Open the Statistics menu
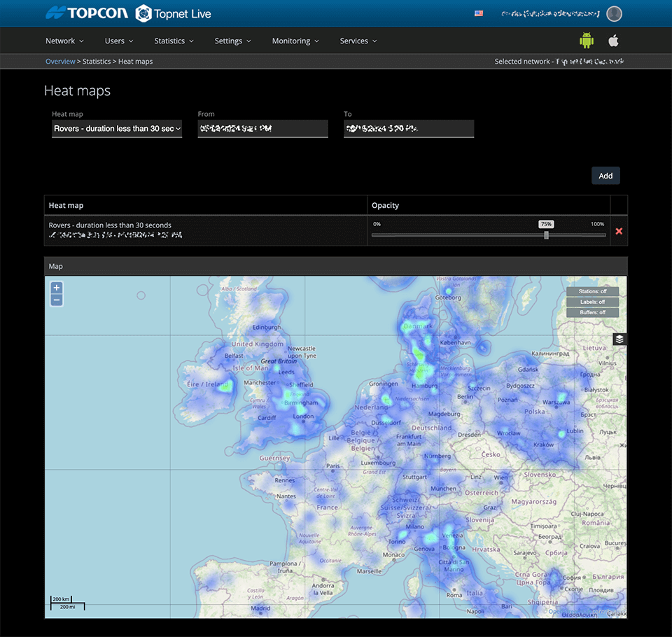Screen dimensions: 672x637 pos(174,41)
